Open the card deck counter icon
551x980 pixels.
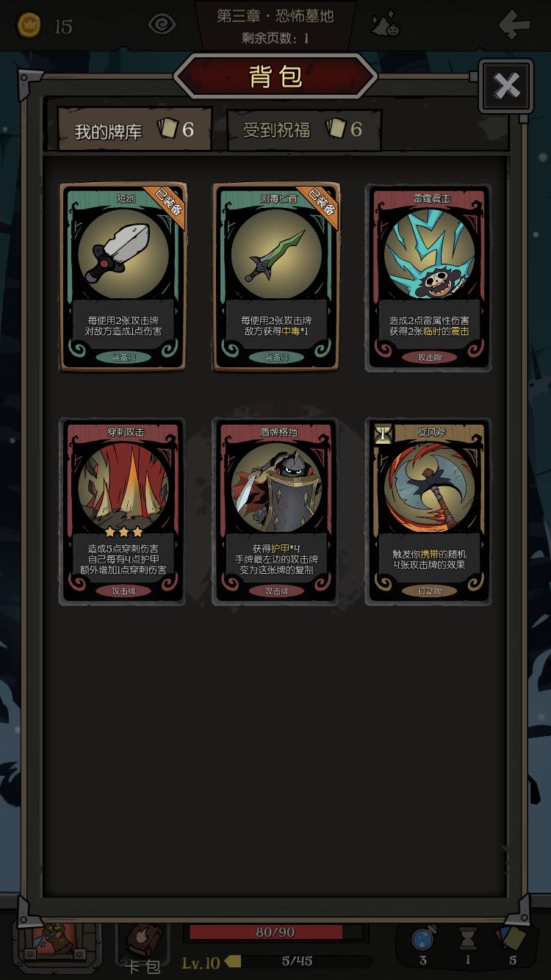tap(512, 938)
